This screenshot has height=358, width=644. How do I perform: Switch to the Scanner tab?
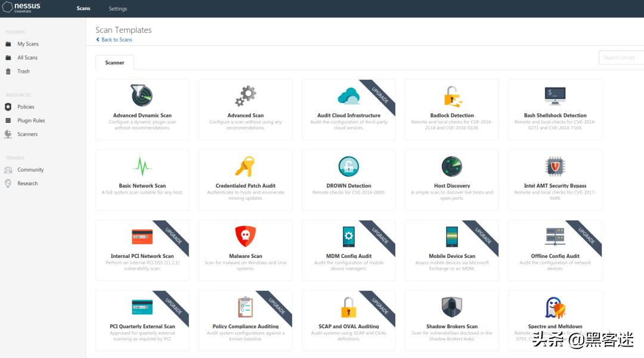pos(114,63)
